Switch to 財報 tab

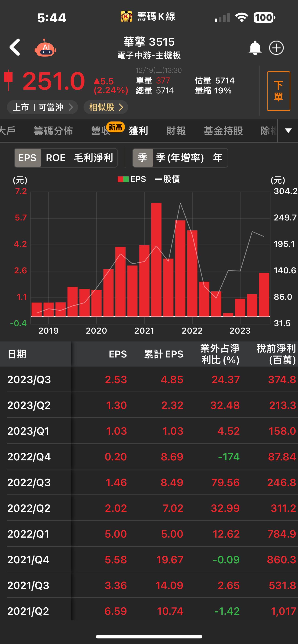[176, 131]
